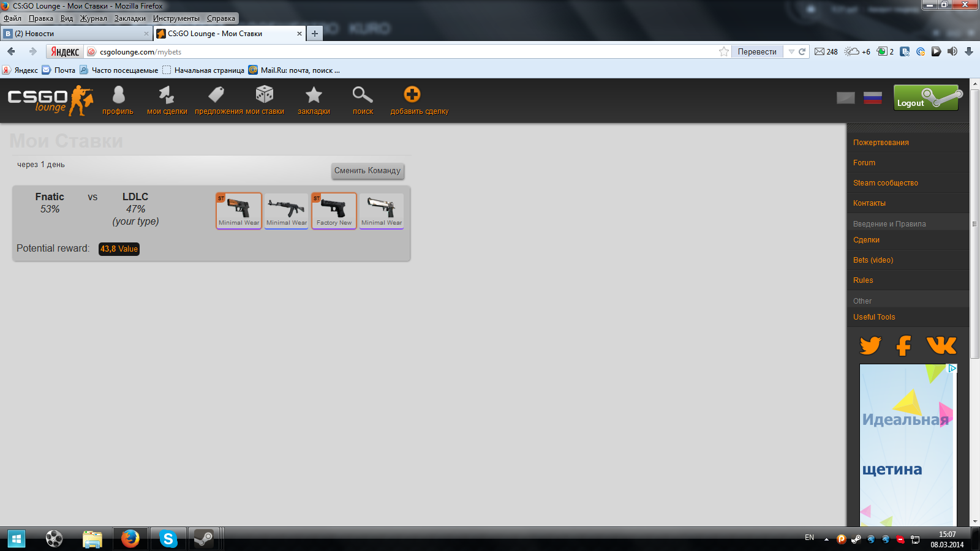Reload the current page
Viewport: 980px width, 551px height.
pyautogui.click(x=802, y=52)
